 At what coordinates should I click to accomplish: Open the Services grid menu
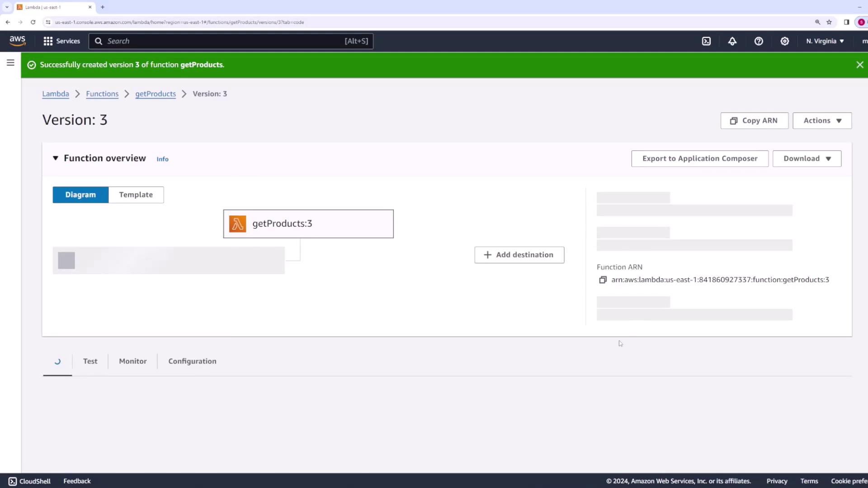61,41
